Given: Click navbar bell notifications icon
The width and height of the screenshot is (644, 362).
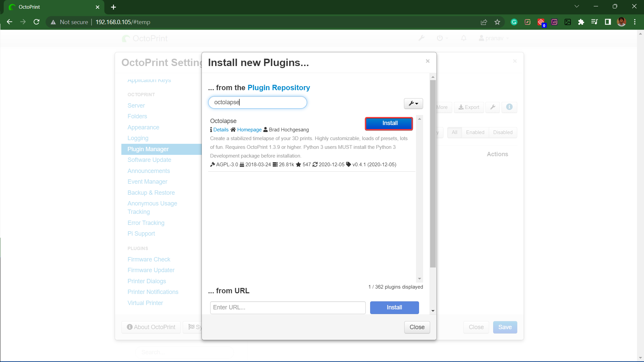Looking at the screenshot, I should pyautogui.click(x=464, y=38).
